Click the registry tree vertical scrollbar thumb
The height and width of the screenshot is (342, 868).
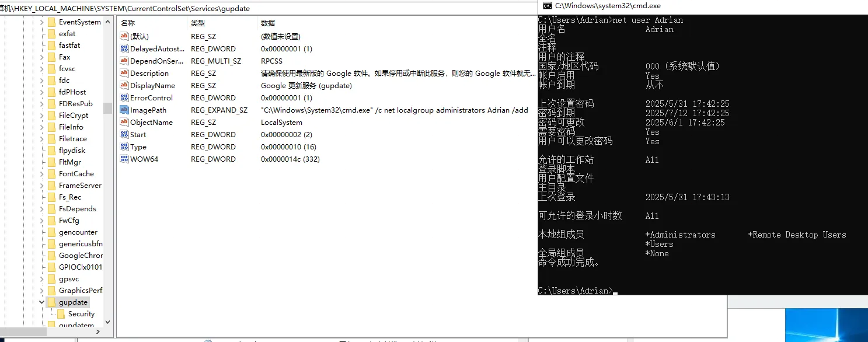click(x=107, y=108)
